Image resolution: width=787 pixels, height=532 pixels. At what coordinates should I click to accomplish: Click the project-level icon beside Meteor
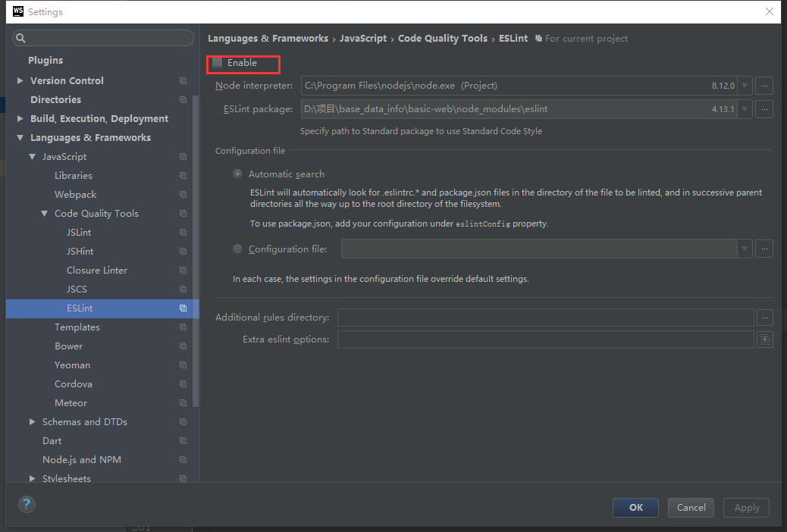tap(183, 403)
